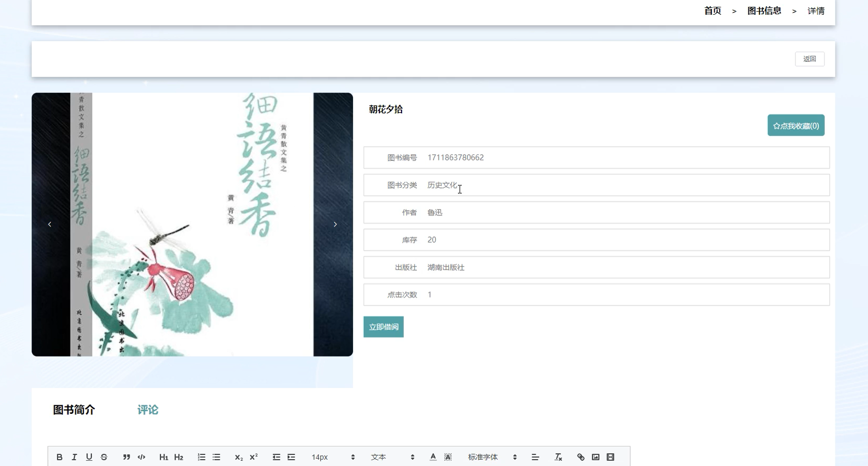The image size is (868, 466).
Task: Open the text color picker
Action: [x=433, y=457]
